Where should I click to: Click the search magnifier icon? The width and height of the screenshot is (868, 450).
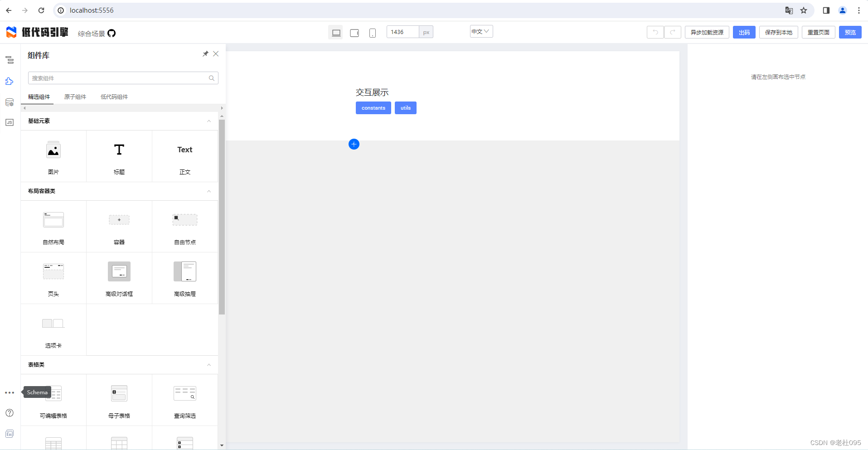coord(212,78)
